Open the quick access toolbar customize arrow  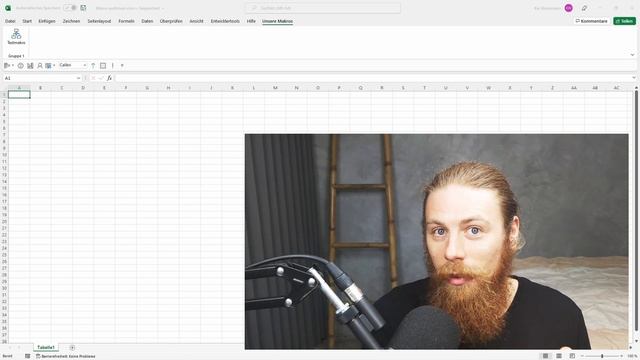point(122,65)
